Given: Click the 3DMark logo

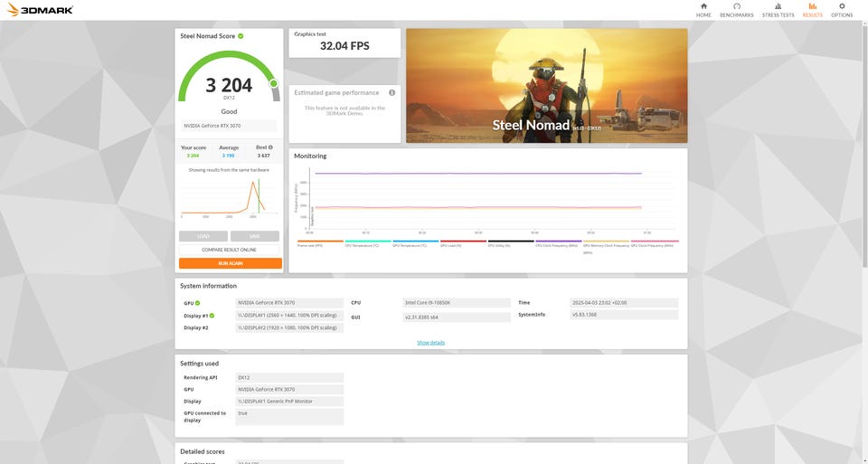Looking at the screenshot, I should [x=37, y=10].
